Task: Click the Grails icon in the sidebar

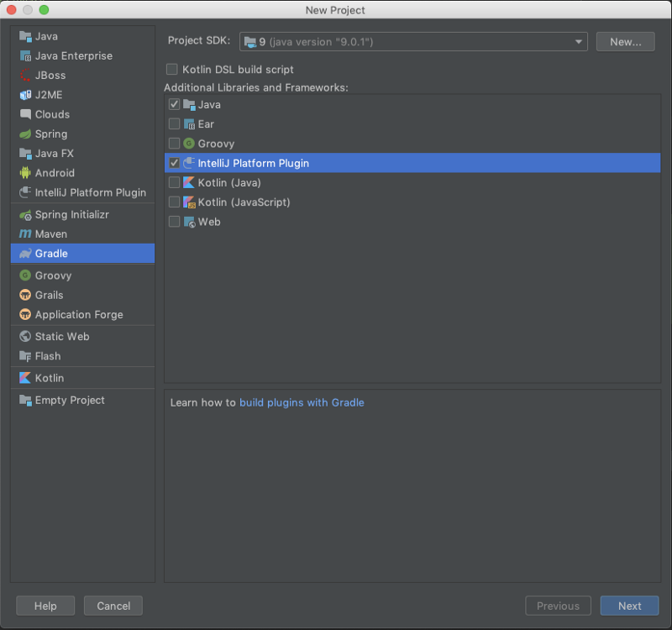Action: 27,295
